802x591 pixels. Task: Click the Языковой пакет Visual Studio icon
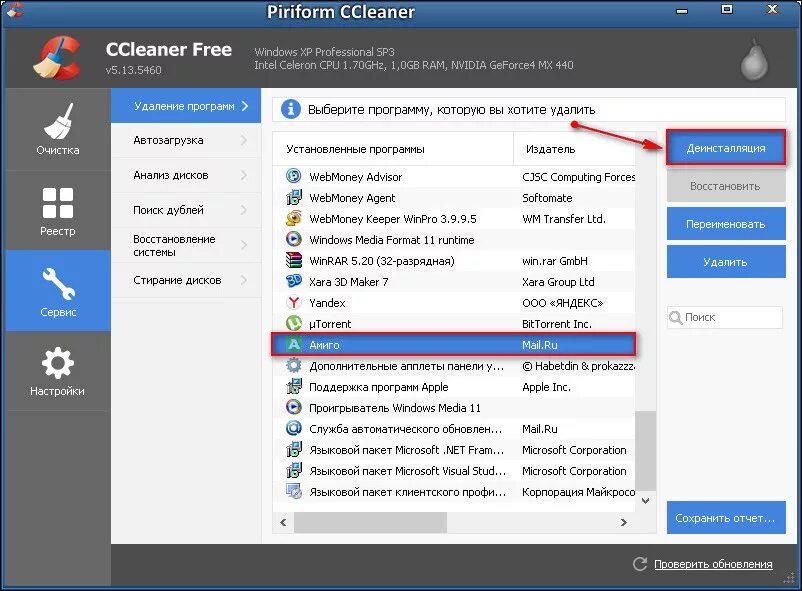tap(294, 470)
